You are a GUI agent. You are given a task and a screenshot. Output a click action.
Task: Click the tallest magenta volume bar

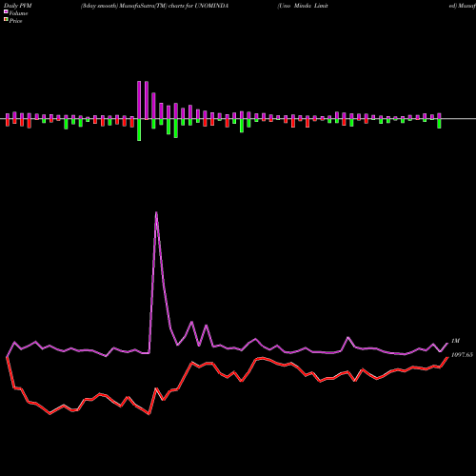[x=139, y=100]
